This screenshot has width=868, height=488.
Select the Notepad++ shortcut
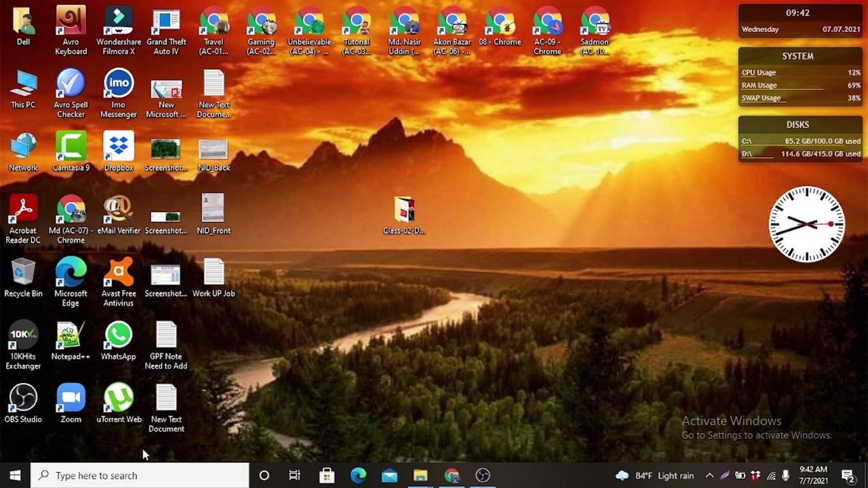[x=71, y=341]
